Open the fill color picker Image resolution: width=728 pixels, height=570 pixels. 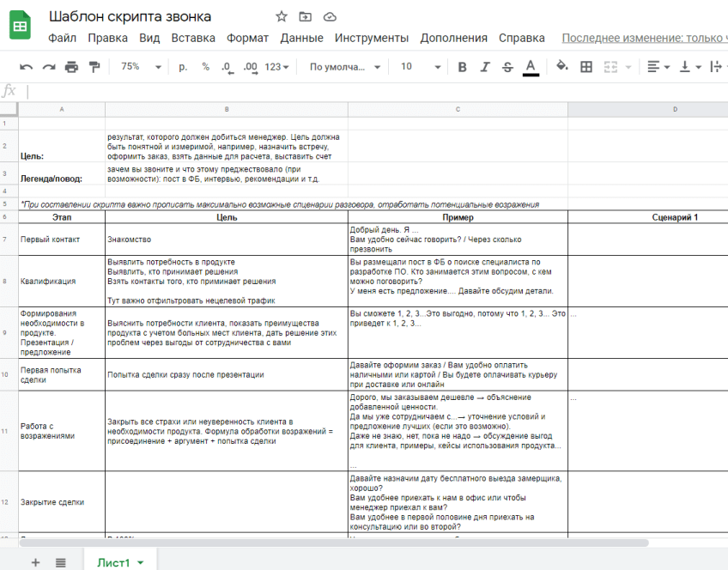click(562, 67)
